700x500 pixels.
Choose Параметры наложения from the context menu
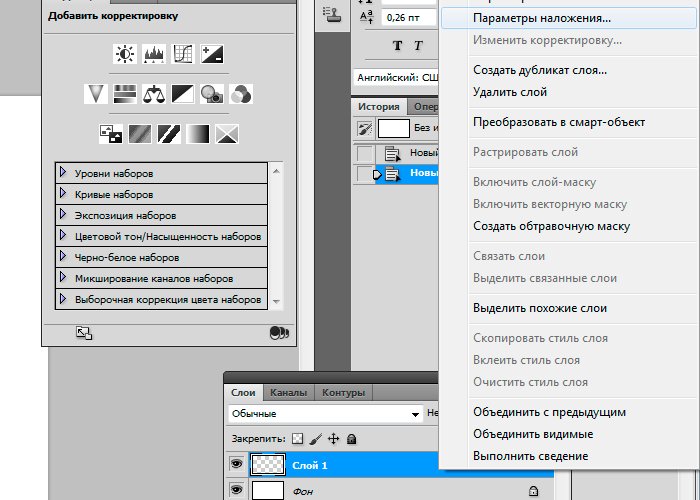click(541, 18)
